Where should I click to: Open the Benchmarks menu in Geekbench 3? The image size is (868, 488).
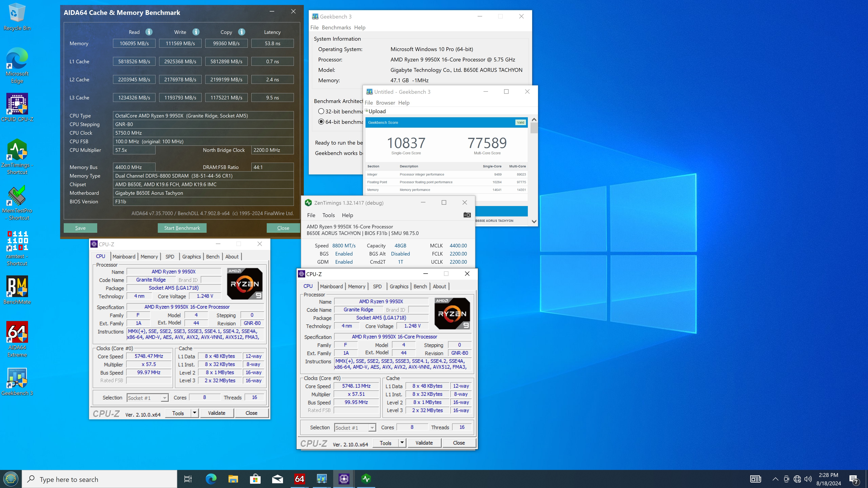pyautogui.click(x=336, y=28)
